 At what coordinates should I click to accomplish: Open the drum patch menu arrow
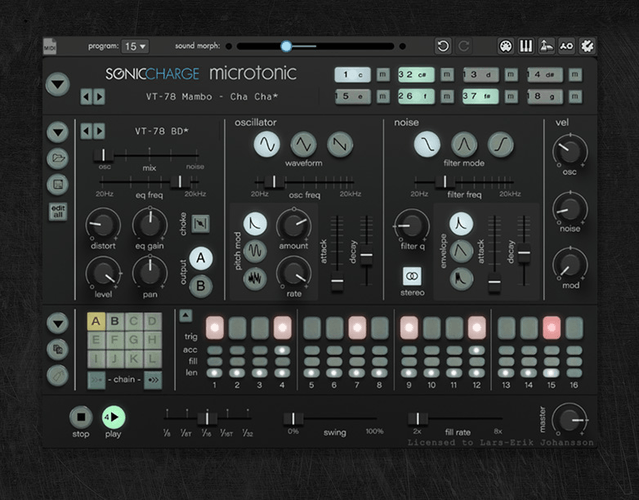[57, 132]
